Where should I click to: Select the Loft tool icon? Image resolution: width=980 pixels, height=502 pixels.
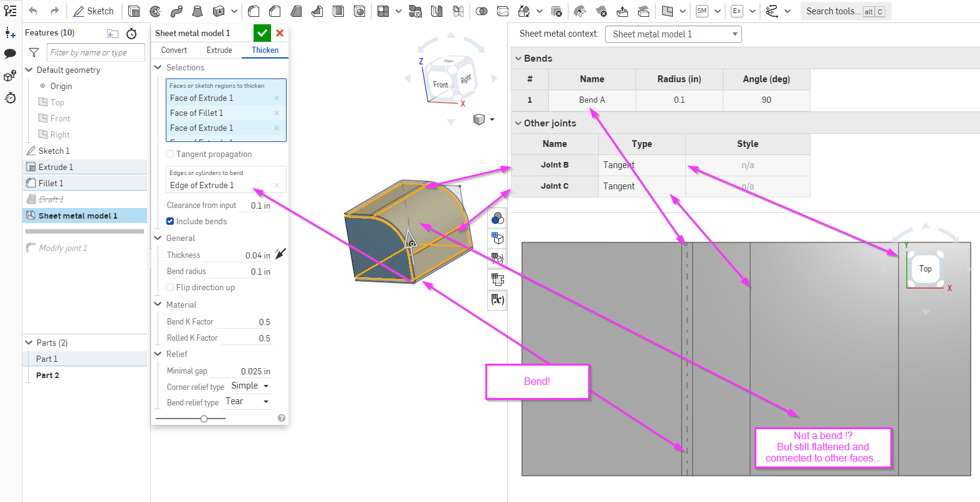pyautogui.click(x=197, y=11)
